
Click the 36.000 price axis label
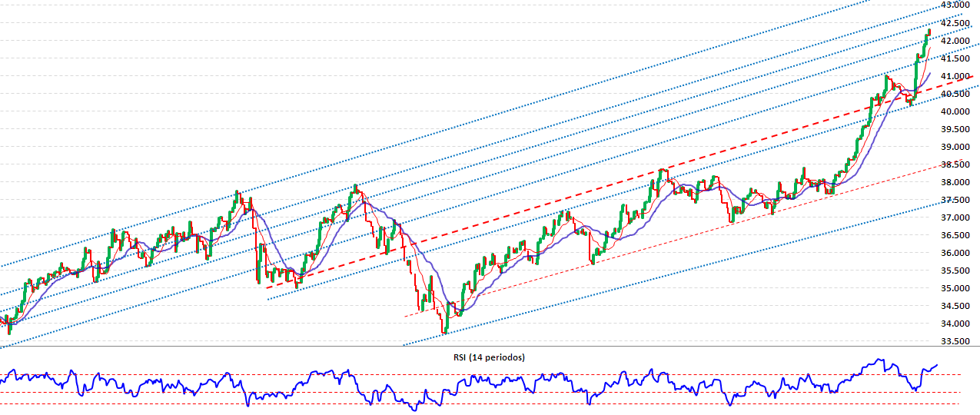(x=957, y=253)
